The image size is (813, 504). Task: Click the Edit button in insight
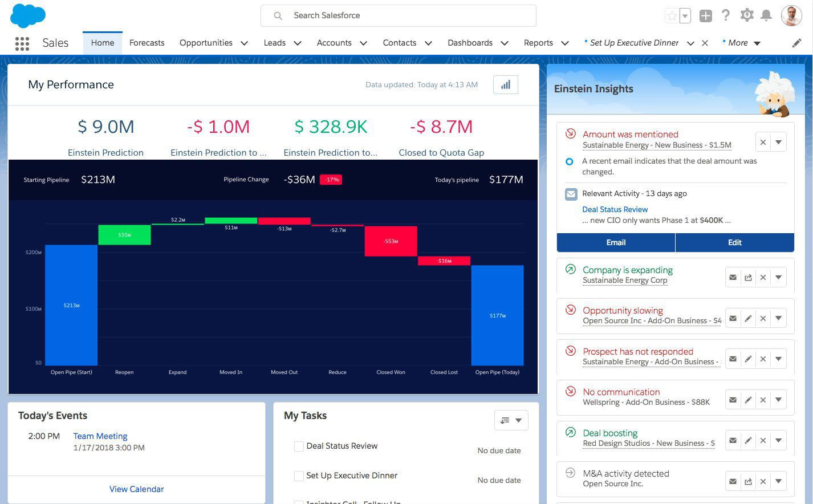point(735,243)
